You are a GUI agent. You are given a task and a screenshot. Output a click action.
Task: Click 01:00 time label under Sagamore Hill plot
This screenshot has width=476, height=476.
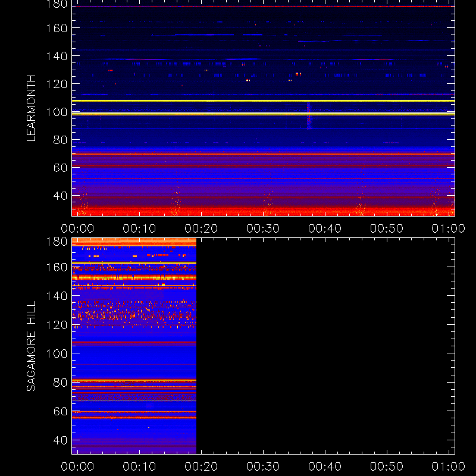[449, 466]
